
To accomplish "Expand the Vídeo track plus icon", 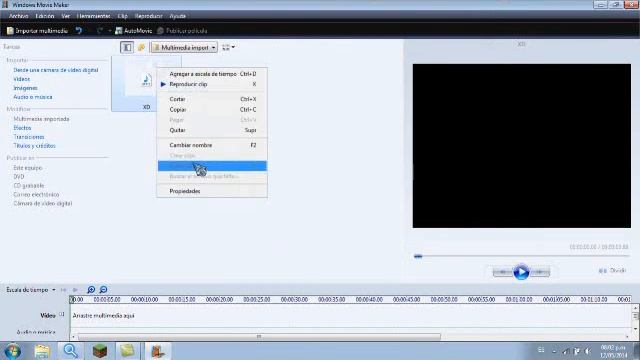I will click(62, 314).
